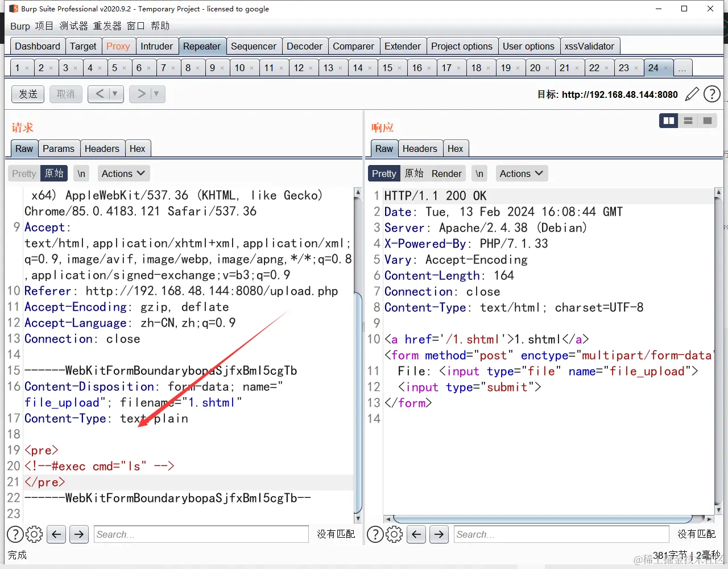Open the 窗口 menu
The image size is (728, 569).
(x=135, y=26)
